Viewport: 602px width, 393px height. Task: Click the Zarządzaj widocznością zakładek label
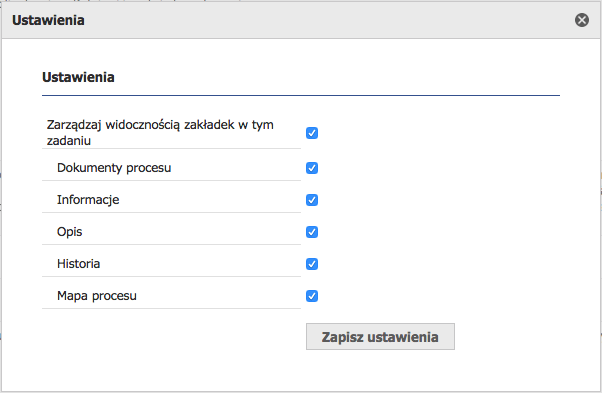[160, 133]
